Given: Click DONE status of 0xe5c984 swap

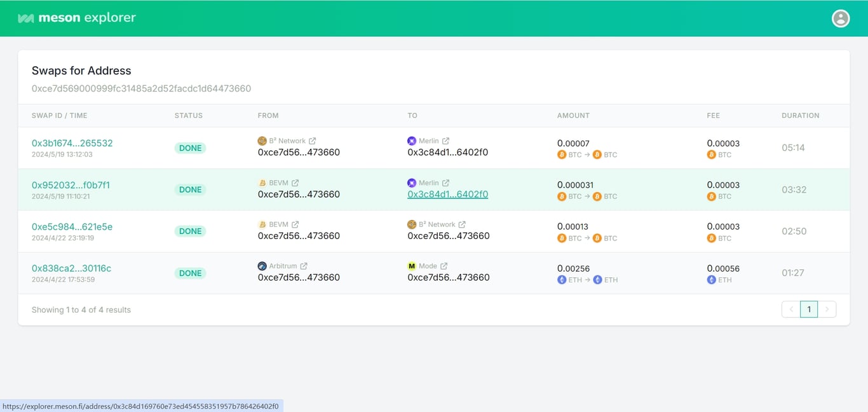Looking at the screenshot, I should point(190,231).
